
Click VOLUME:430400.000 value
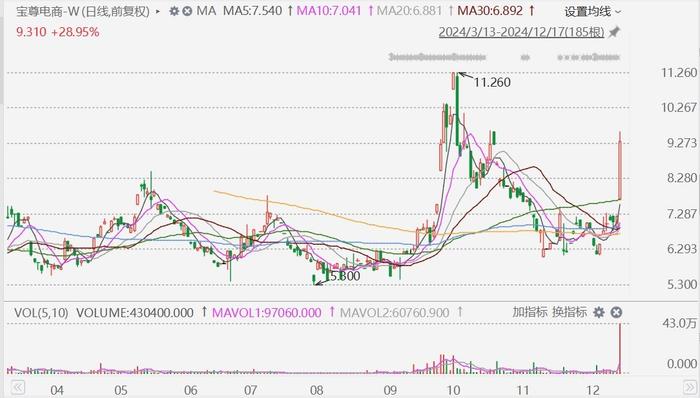pos(135,312)
